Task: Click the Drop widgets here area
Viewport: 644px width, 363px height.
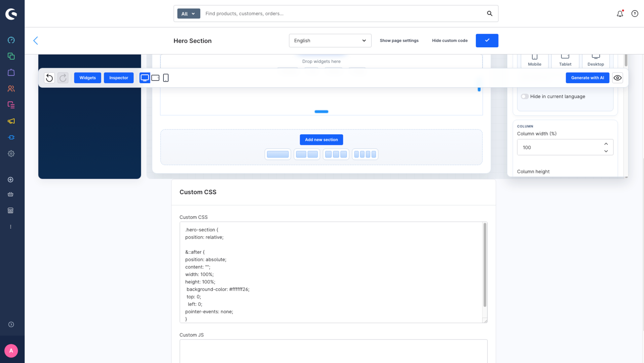Action: pos(321,61)
